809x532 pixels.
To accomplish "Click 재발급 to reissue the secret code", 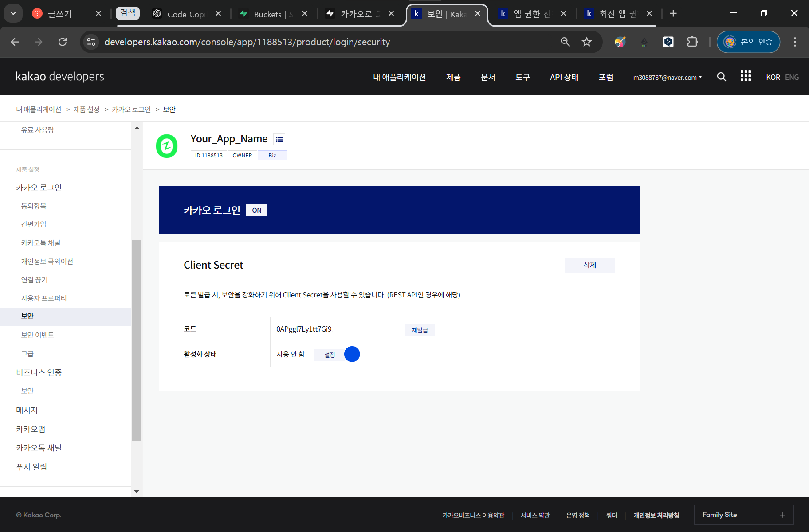I will coord(420,330).
